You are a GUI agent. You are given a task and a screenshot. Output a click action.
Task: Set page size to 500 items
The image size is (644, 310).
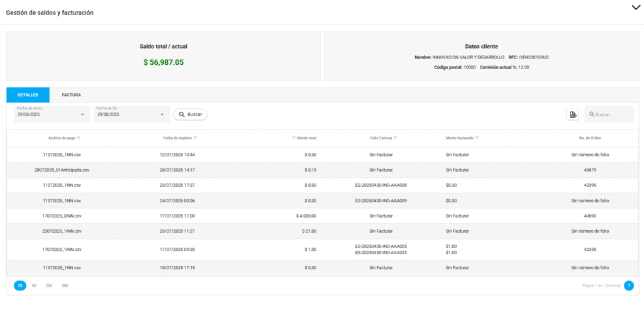pyautogui.click(x=65, y=285)
